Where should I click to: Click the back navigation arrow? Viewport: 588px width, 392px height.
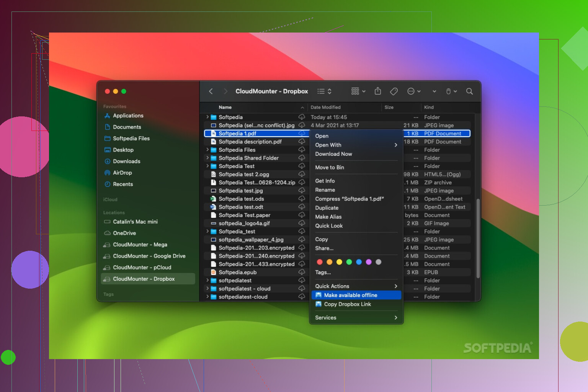pos(211,91)
